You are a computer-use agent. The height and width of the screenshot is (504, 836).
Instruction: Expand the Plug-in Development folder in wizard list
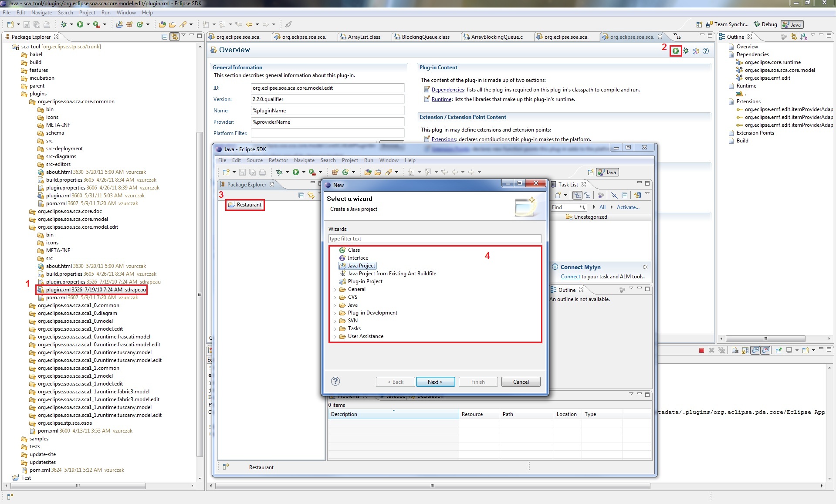335,313
